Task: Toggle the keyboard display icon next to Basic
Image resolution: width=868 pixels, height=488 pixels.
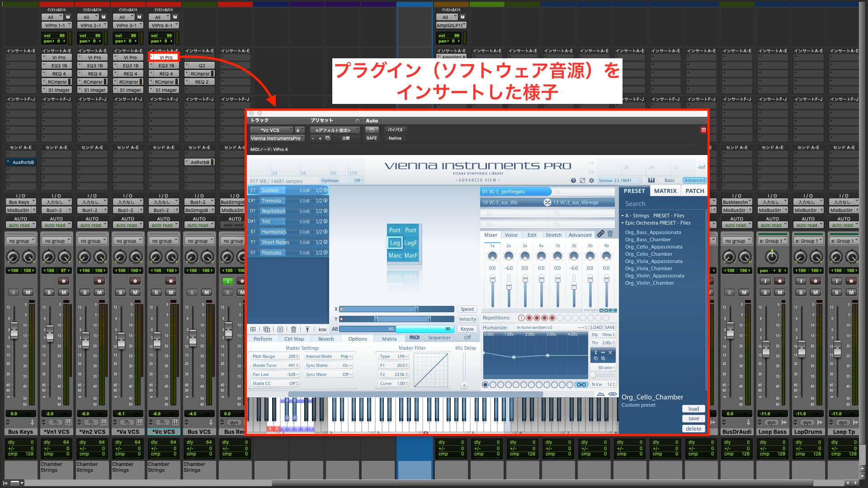Action: [x=651, y=180]
